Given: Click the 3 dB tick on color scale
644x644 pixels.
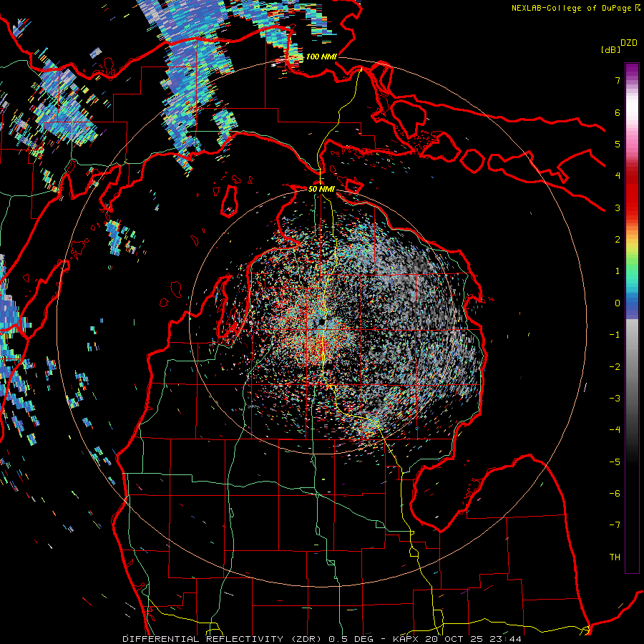Looking at the screenshot, I should (x=618, y=208).
